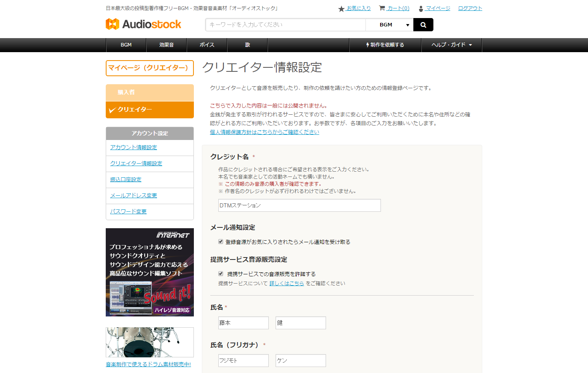Viewport: 588px width, 373px height.
Task: Open 振込口座設定 in the sidebar
Action: tap(126, 179)
